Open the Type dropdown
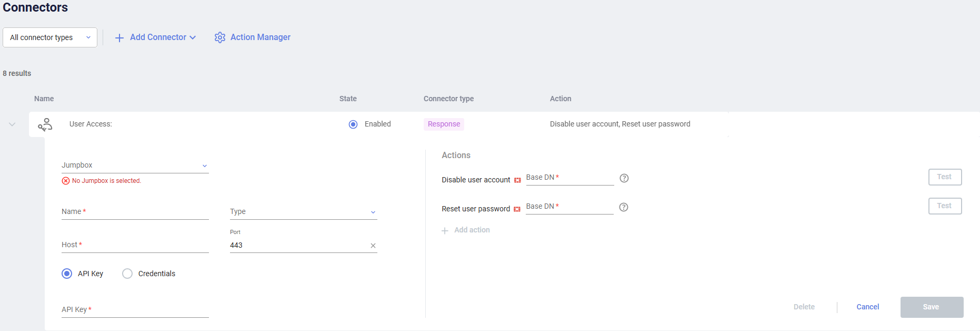Image resolution: width=980 pixels, height=331 pixels. (x=303, y=212)
